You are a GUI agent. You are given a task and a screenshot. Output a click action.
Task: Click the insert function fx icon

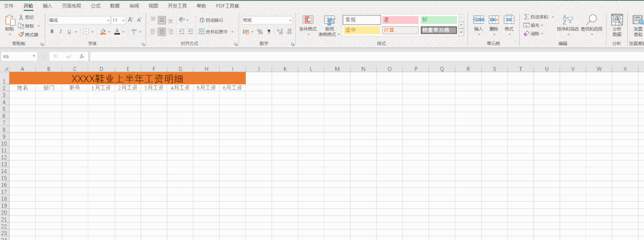coord(82,56)
